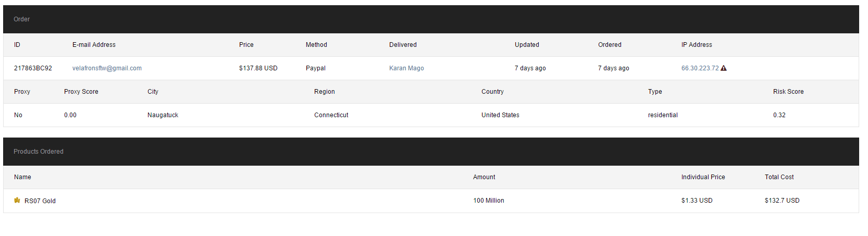Click the Price column header

[x=246, y=45]
